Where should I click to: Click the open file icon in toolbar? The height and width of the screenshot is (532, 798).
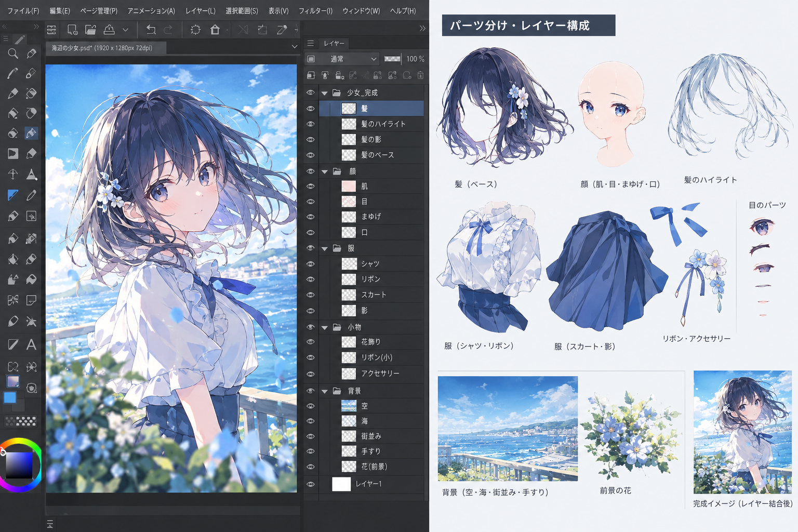(x=90, y=30)
